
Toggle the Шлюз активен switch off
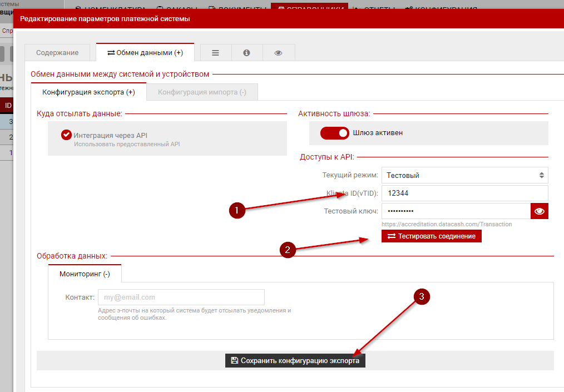(334, 133)
